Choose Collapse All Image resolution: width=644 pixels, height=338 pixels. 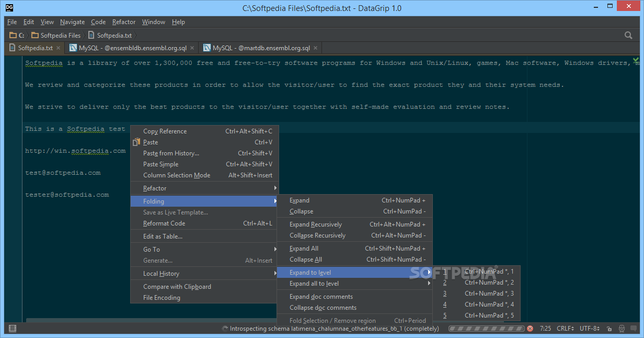[354, 260]
